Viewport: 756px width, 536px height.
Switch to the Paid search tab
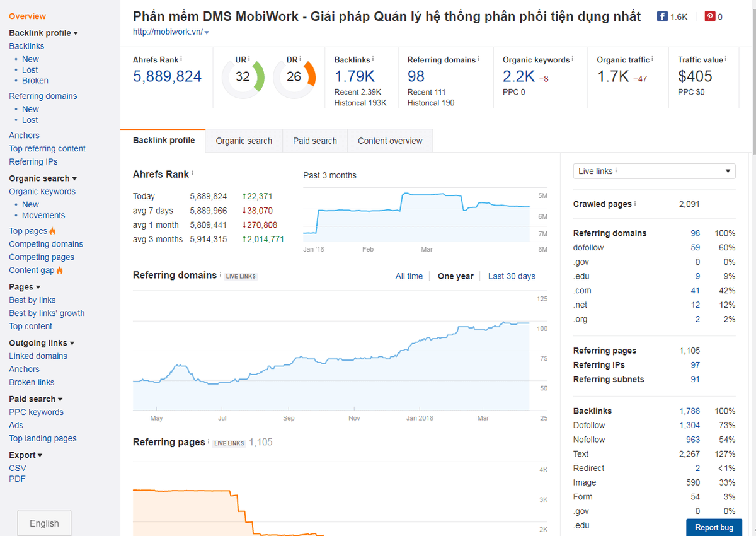(x=315, y=141)
